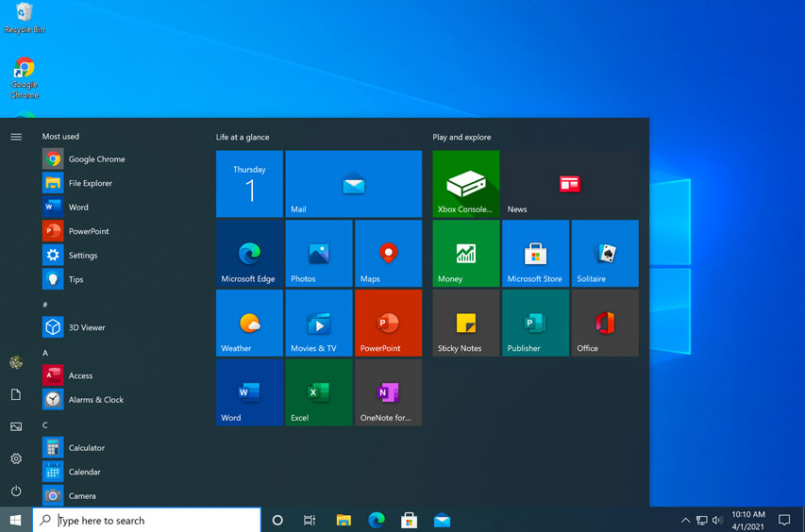Viewport: 805px width, 532px height.
Task: Show hidden icons in the system tray
Action: pos(685,521)
